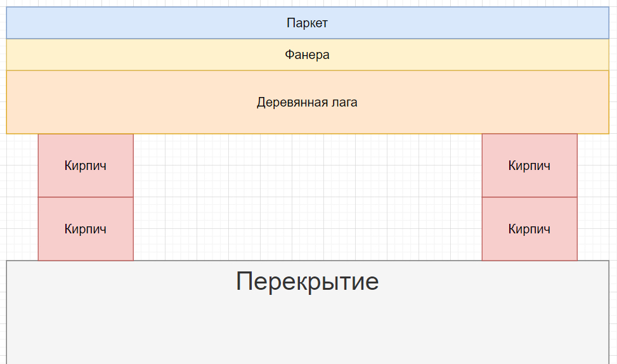The height and width of the screenshot is (364, 617).
Task: Click the large "Перекрытие" heading text
Action: (x=307, y=281)
